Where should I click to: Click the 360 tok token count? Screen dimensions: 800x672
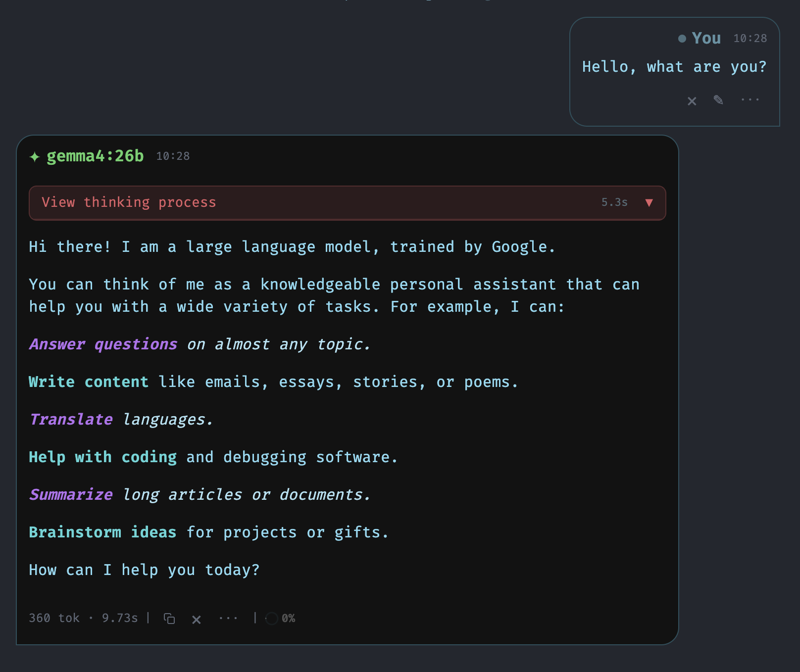tap(54, 618)
